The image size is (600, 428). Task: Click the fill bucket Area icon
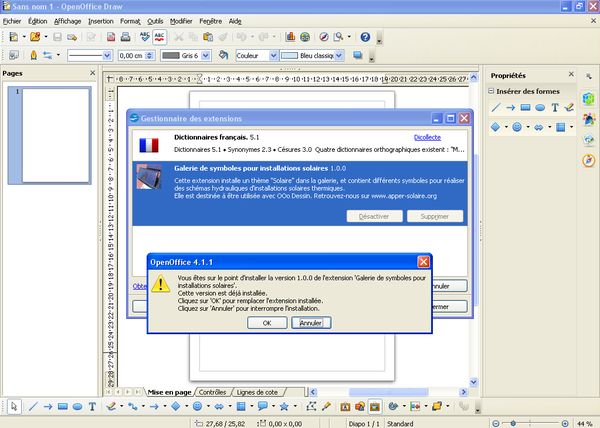[223, 56]
